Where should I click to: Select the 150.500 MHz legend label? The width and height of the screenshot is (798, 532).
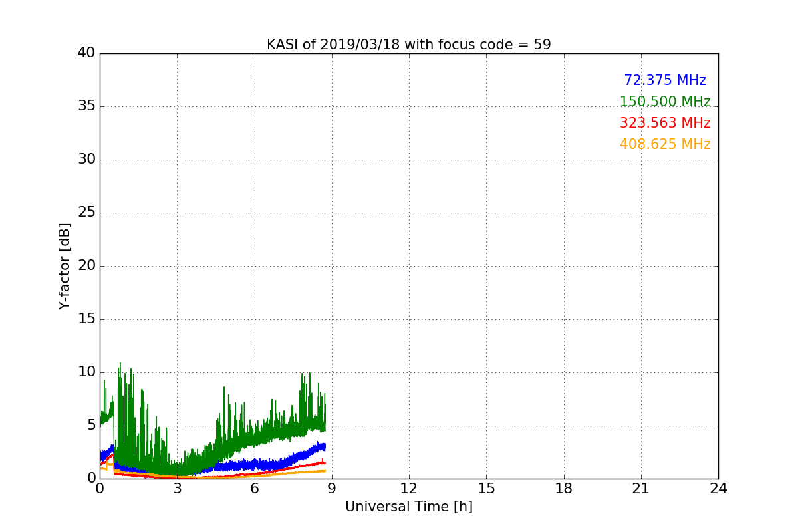pos(665,102)
